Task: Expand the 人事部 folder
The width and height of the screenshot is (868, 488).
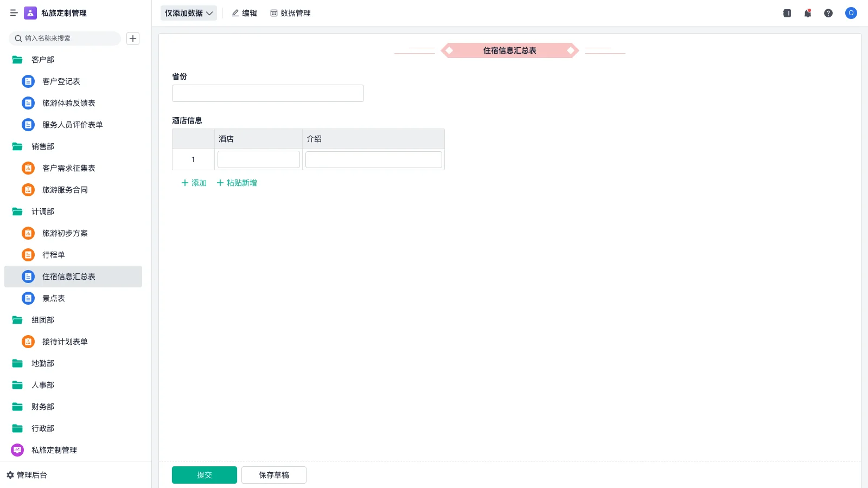Action: click(17, 385)
